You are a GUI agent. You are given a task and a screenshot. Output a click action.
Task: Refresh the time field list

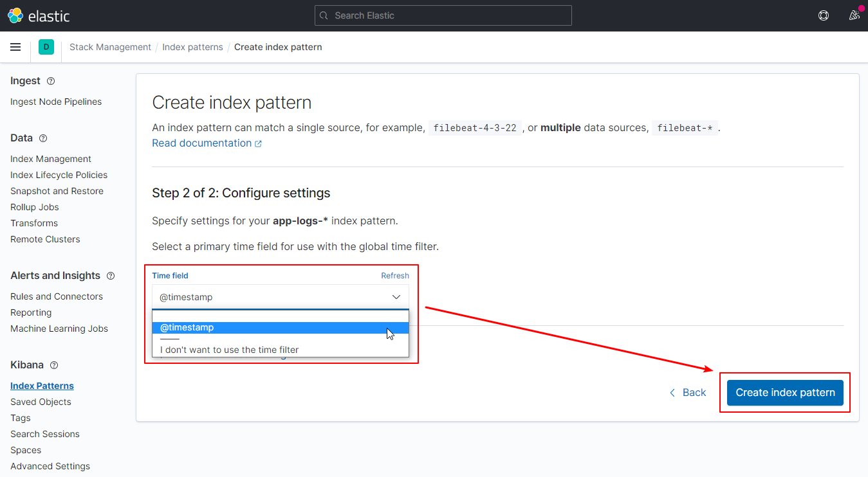(x=394, y=275)
